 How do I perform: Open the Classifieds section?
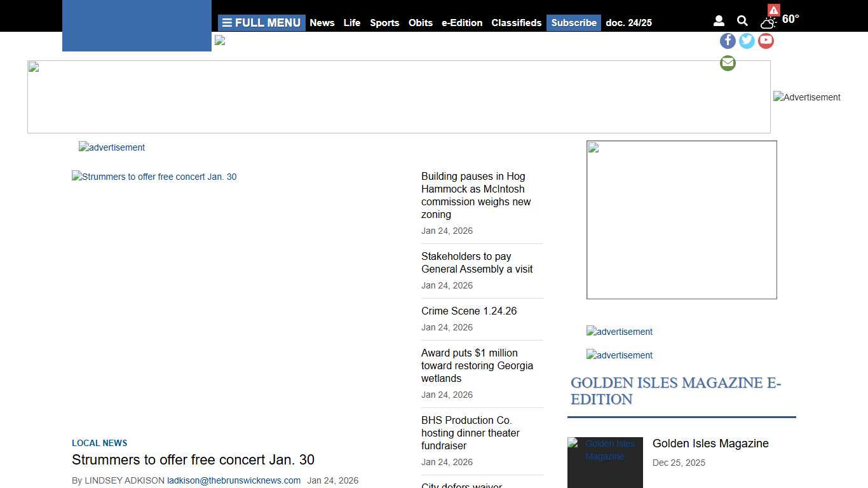click(516, 23)
